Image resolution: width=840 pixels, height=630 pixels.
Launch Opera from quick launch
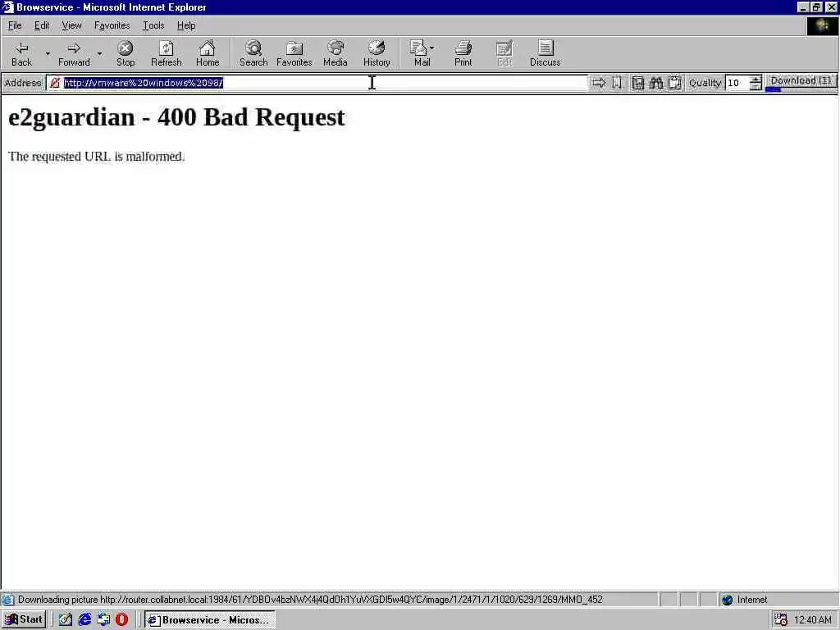(121, 620)
